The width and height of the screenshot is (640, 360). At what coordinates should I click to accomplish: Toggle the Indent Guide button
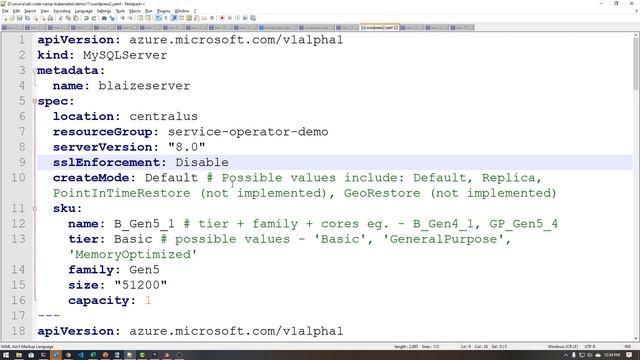pyautogui.click(x=174, y=18)
